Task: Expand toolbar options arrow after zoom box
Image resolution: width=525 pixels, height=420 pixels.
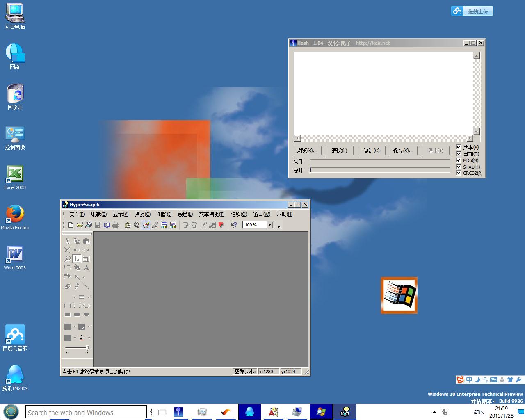Action: point(278,226)
